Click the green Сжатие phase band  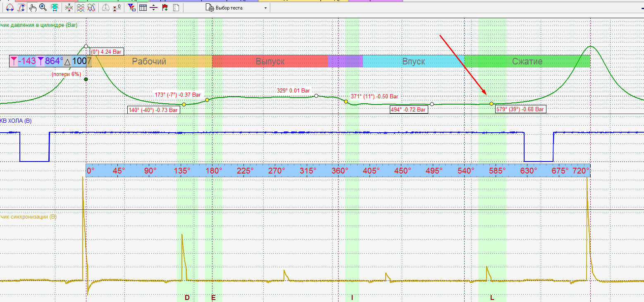(527, 61)
